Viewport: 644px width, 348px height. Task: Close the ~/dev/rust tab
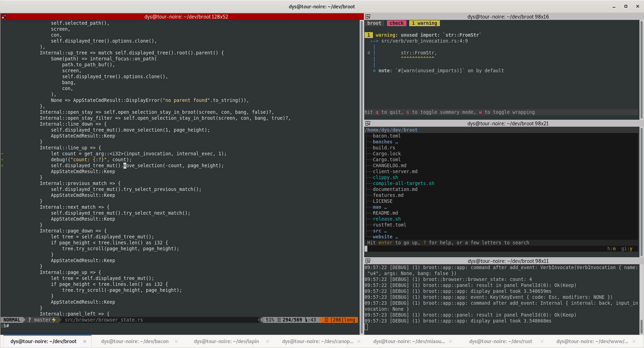point(542,341)
